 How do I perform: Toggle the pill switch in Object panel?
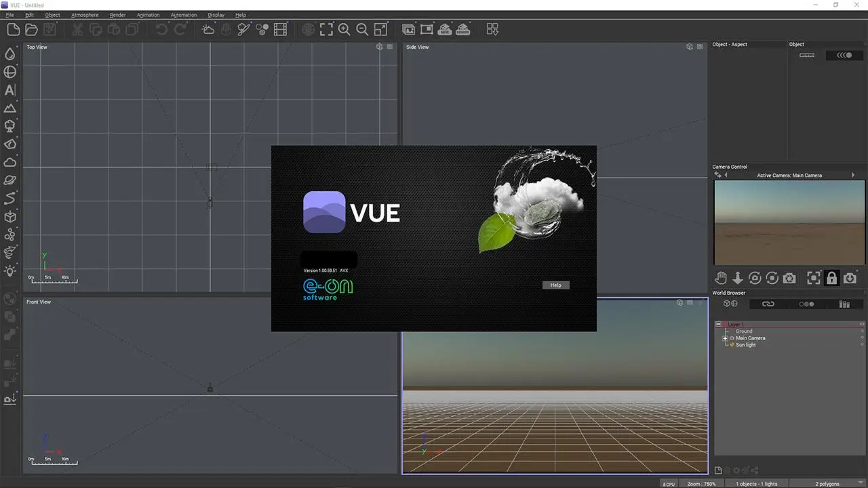[x=845, y=55]
